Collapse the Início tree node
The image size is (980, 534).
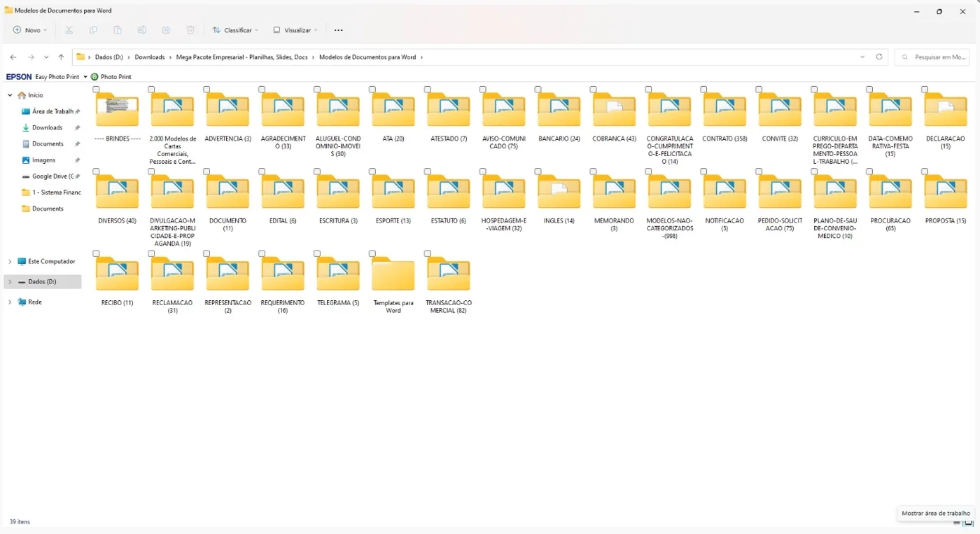10,95
